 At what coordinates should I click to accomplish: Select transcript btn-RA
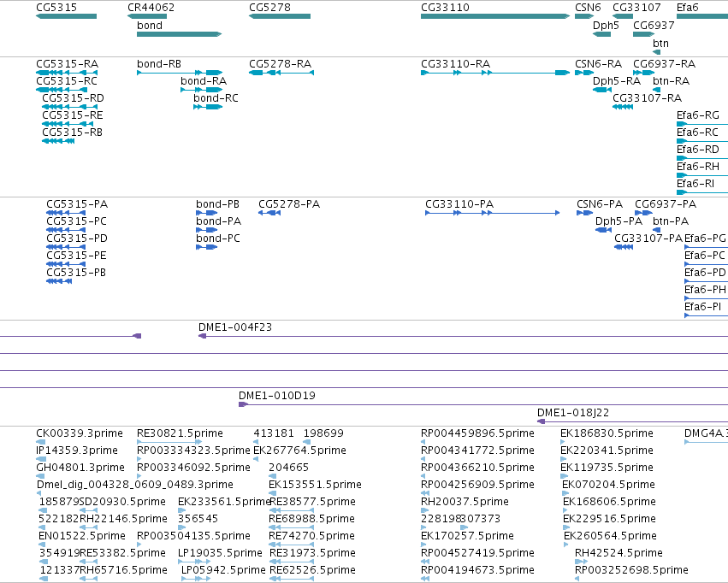tap(656, 90)
